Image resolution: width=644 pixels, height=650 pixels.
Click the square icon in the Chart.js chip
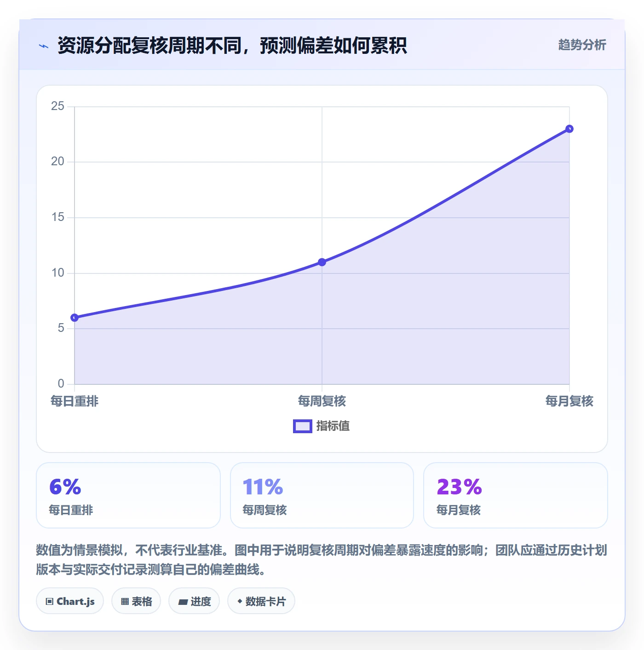click(x=50, y=601)
